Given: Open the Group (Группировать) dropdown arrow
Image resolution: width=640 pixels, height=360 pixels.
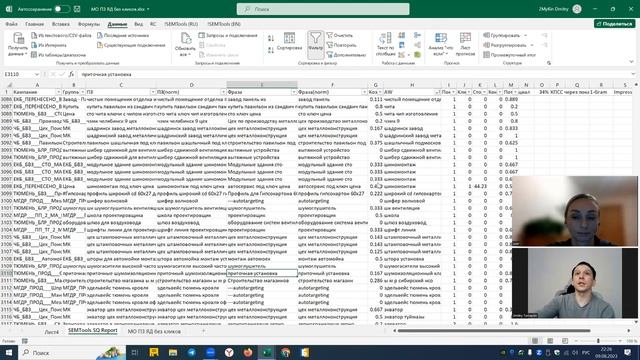Looking at the screenshot, I should point(526,36).
